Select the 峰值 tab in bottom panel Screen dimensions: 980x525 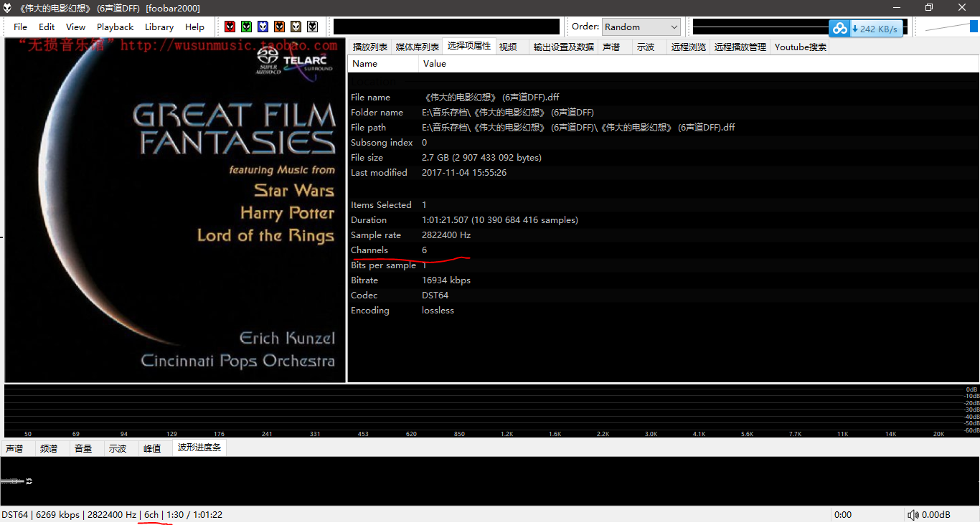(x=152, y=448)
